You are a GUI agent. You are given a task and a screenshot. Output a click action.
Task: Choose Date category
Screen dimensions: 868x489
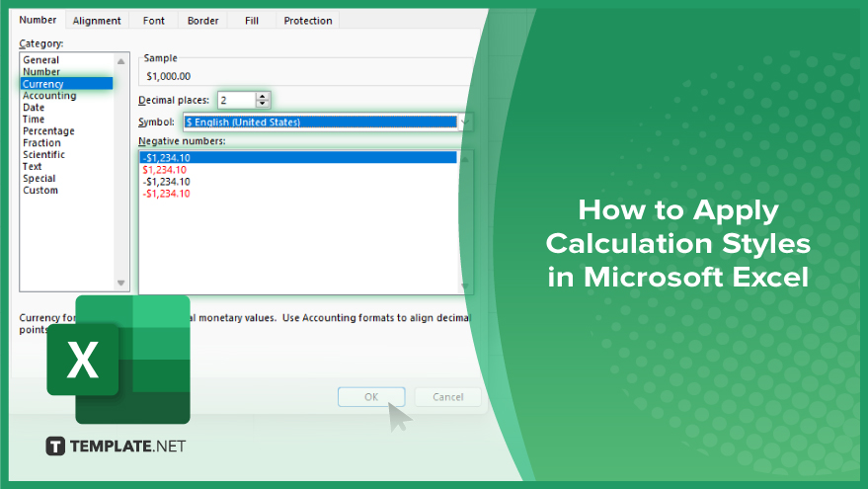tap(34, 108)
